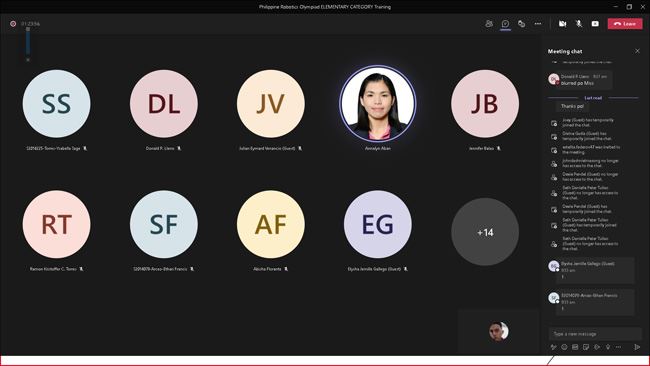650x366 pixels.
Task: Open the sticker picker
Action: pos(586,347)
